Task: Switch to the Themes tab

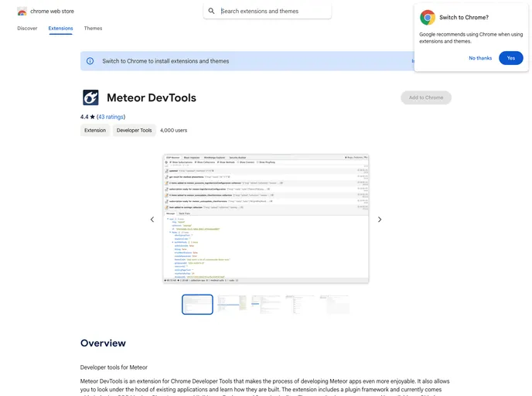Action: pyautogui.click(x=93, y=28)
